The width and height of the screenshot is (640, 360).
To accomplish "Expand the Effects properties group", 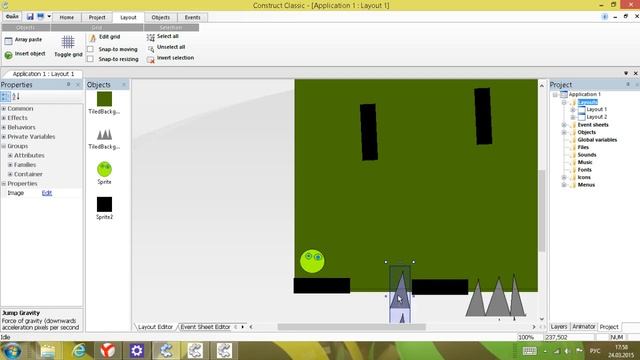I will pyautogui.click(x=4, y=118).
